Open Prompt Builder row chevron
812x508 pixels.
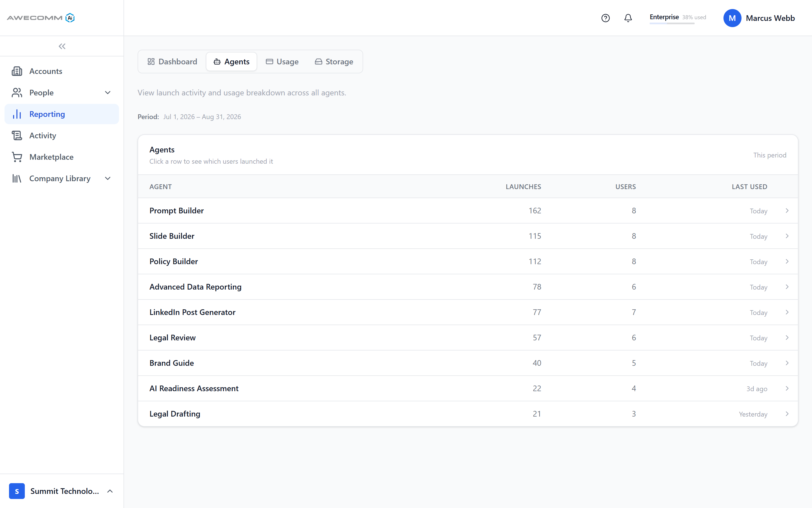pyautogui.click(x=787, y=211)
